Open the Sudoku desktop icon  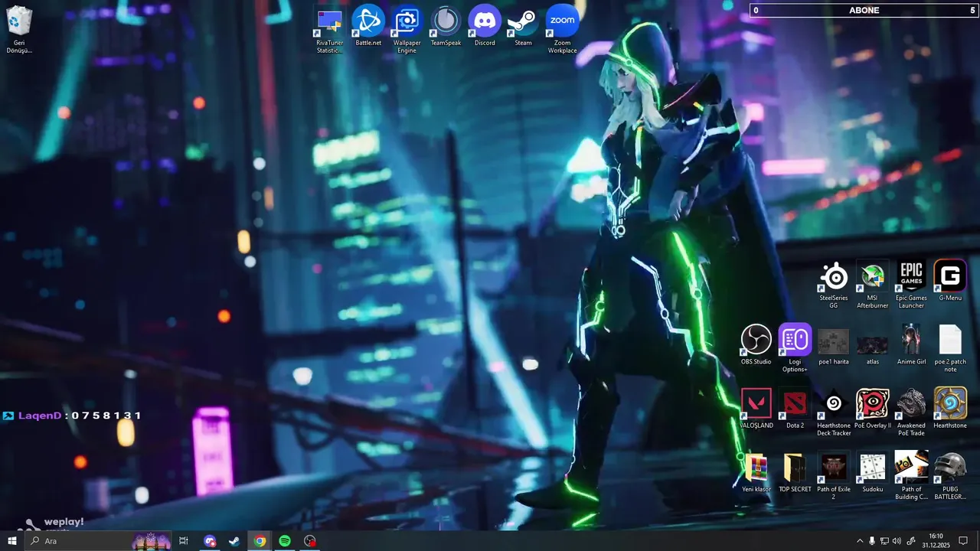(872, 471)
